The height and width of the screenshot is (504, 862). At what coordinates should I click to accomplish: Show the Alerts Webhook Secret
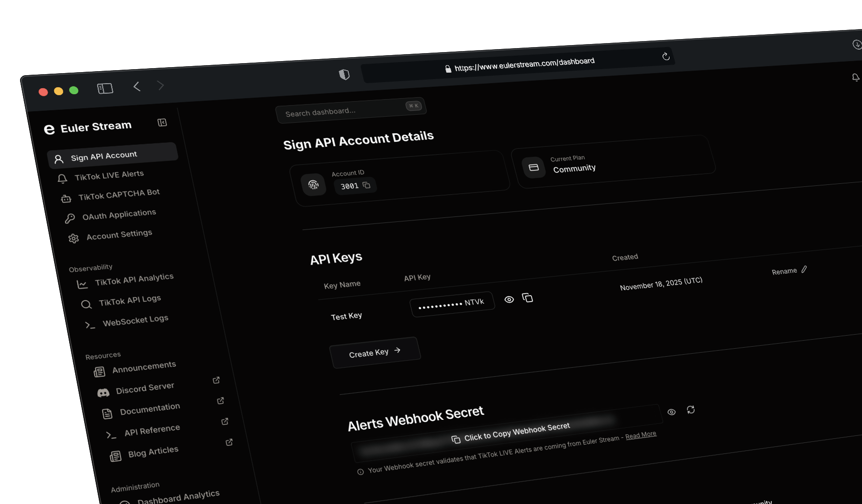[672, 412]
